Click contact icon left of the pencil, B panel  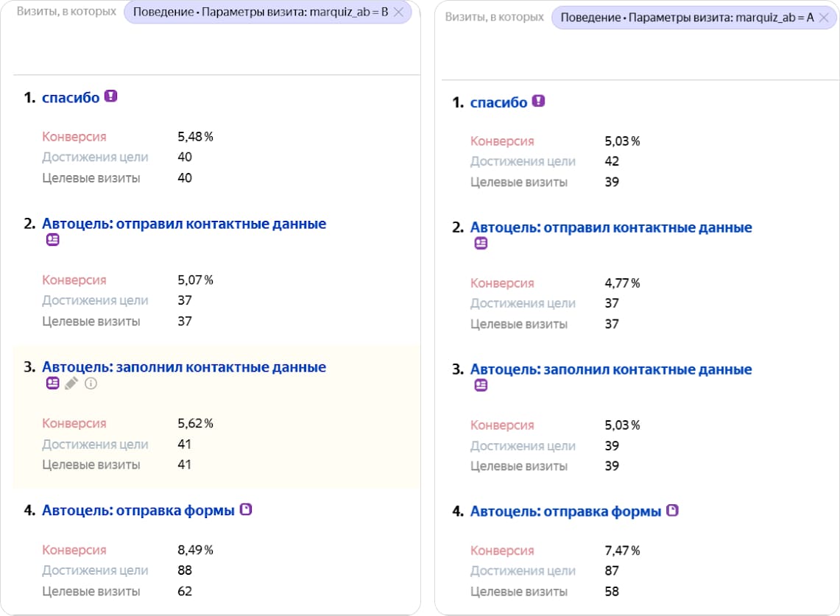click(52, 383)
